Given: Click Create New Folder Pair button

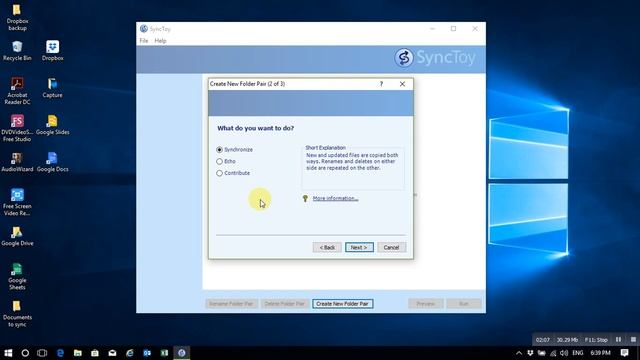Looking at the screenshot, I should 342,304.
